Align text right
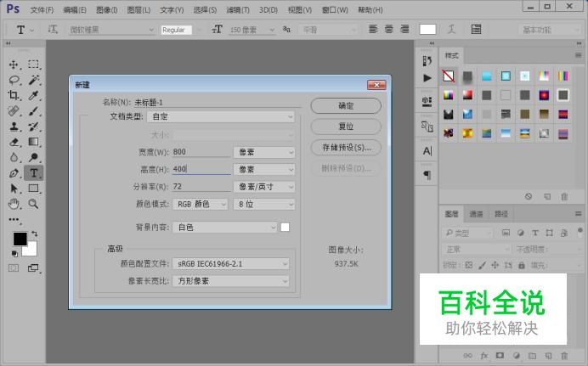Viewport: 588px width, 366px height. coord(404,29)
